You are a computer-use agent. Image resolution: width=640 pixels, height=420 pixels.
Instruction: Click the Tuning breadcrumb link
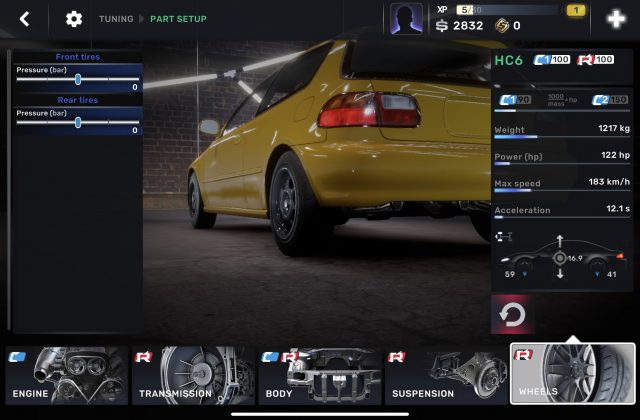coord(116,19)
